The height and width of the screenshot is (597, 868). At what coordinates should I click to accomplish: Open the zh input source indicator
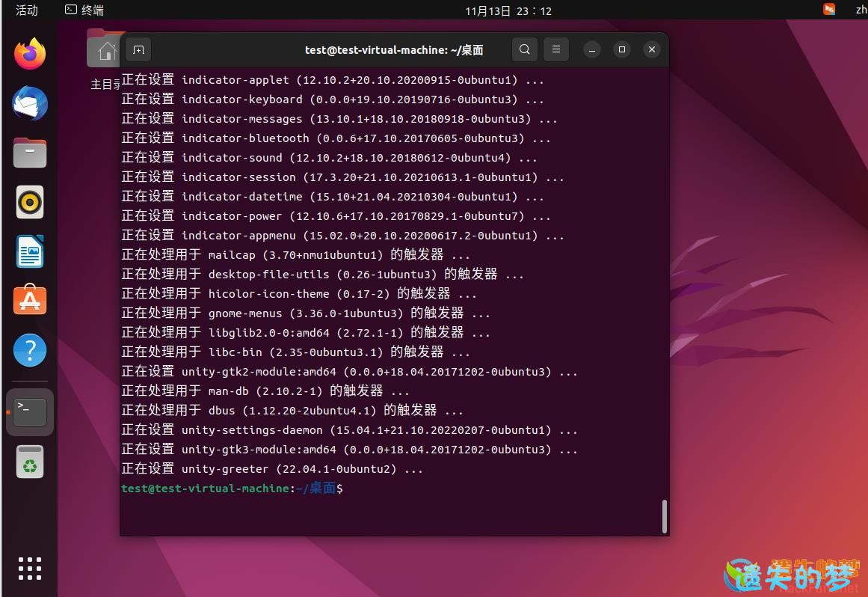click(x=861, y=10)
